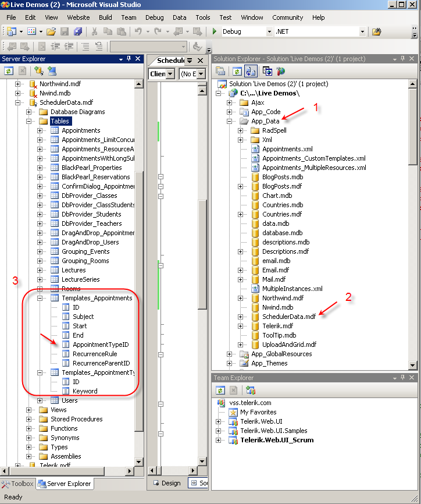This screenshot has height=504, width=421.
Task: Click the Find in Files toolbar icon
Action: 376,31
